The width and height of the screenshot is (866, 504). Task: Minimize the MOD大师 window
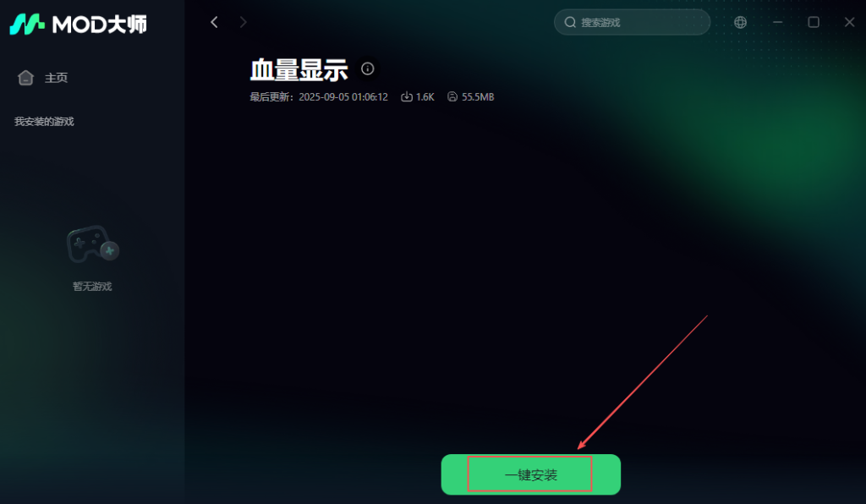[x=778, y=22]
